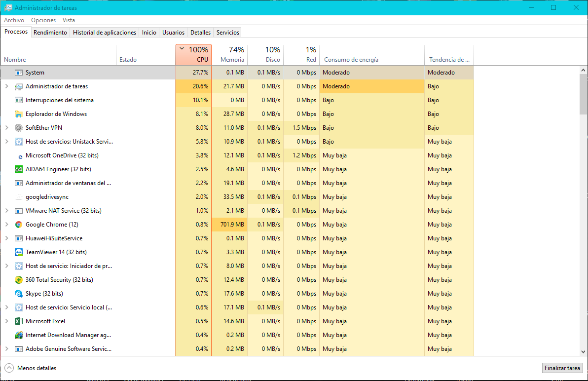Screen dimensions: 588x381
Task: Click the Host de servicio Iniciador icon
Action: 18,266
